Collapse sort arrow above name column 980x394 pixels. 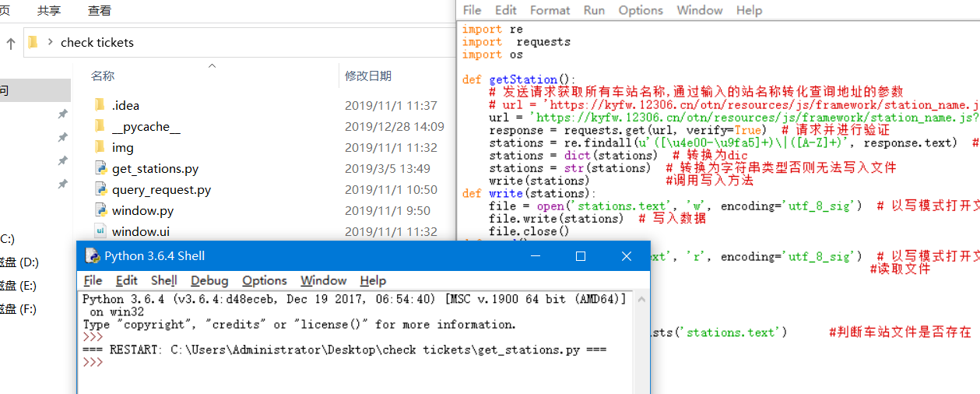210,65
